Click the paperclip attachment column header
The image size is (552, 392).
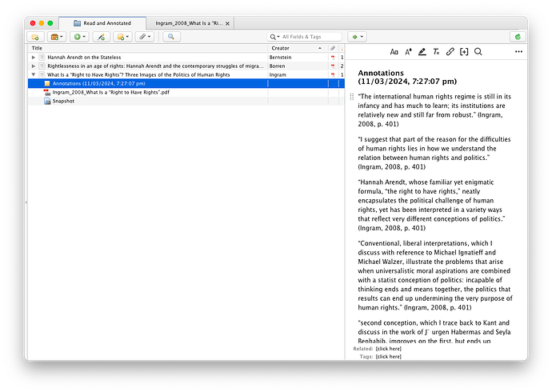333,48
